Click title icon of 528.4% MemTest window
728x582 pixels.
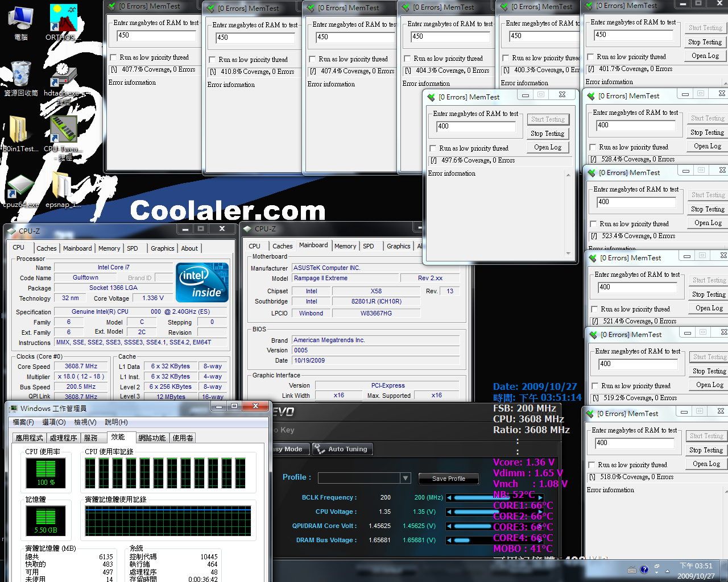pyautogui.click(x=591, y=96)
